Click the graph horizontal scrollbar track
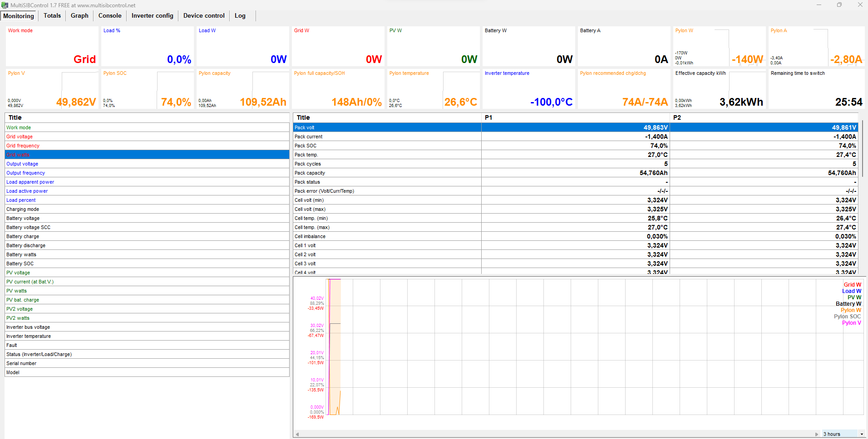The height and width of the screenshot is (439, 868). pos(557,434)
